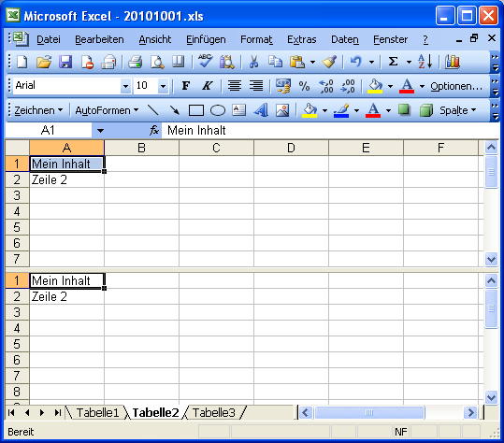Open the Bearbeiten menu

[x=99, y=39]
